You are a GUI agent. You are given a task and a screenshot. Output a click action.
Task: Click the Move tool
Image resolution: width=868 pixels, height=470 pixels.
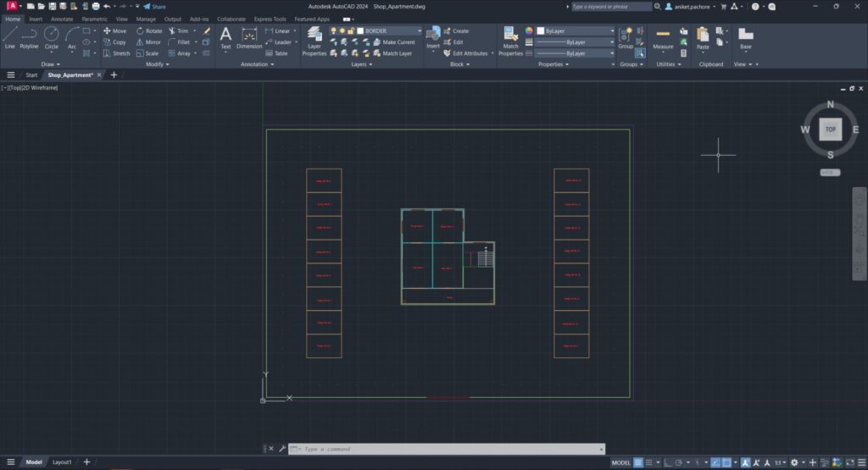[115, 31]
